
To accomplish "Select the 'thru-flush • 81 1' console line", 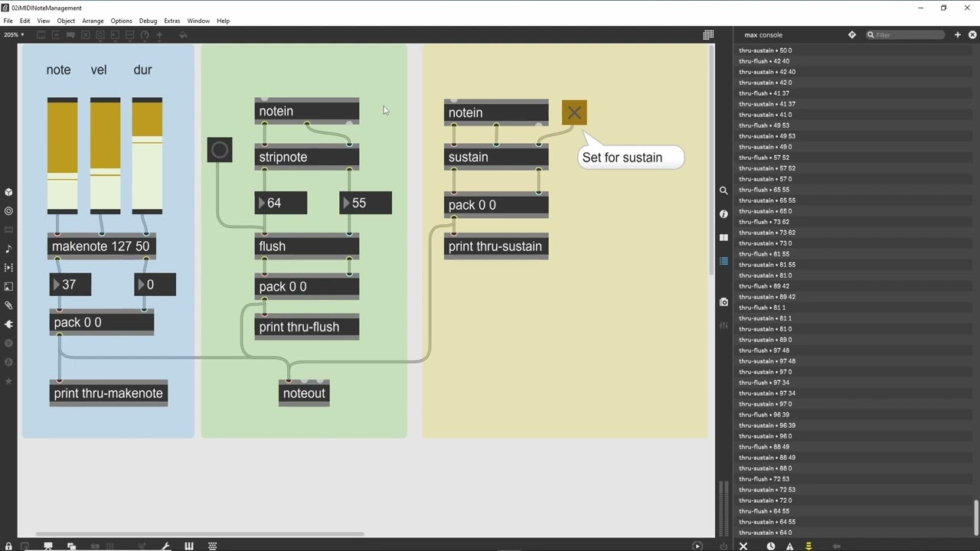I will (x=855, y=308).
